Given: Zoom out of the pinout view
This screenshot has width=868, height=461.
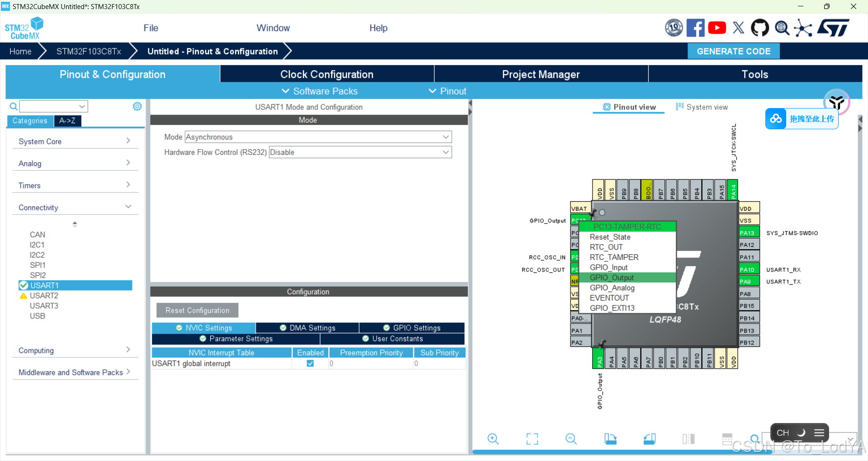Looking at the screenshot, I should pos(571,438).
